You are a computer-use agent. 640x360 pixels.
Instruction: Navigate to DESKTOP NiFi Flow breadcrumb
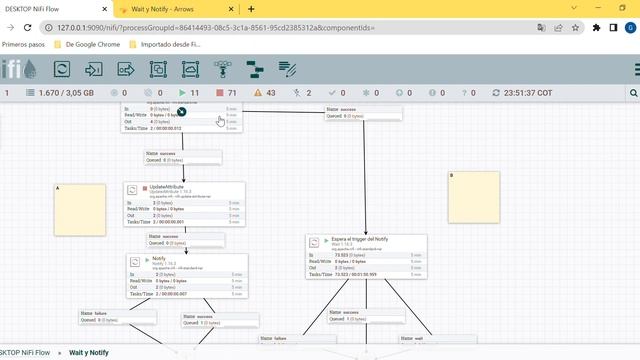tap(25, 353)
